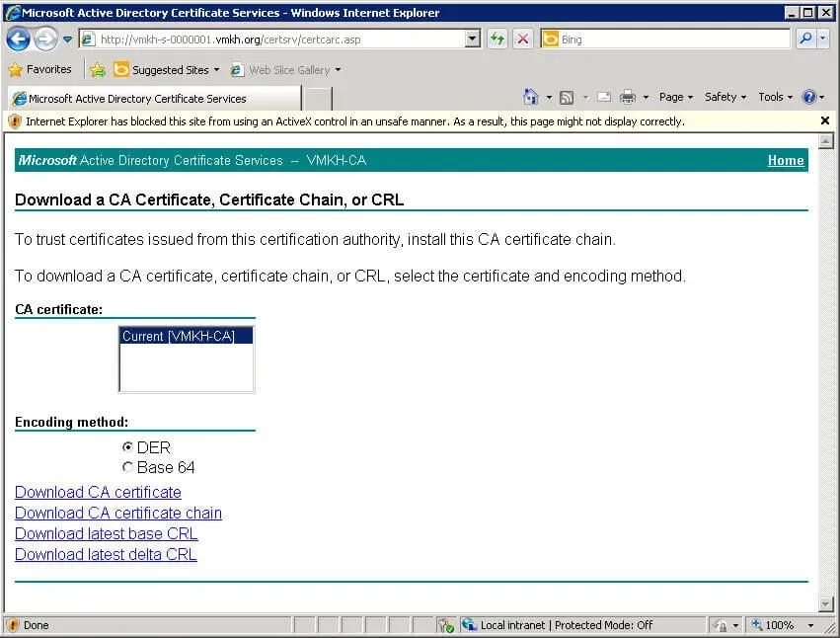
Task: Click the Internet Explorer title bar icon
Action: click(12, 12)
